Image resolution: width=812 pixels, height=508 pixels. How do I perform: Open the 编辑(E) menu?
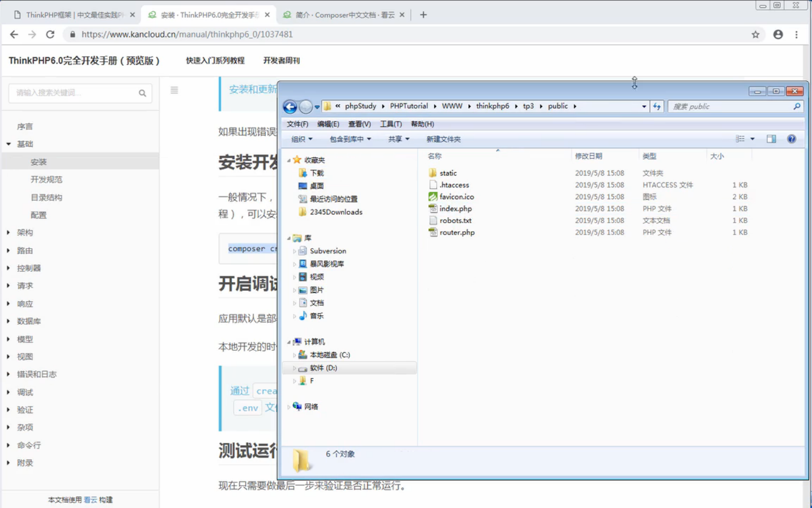328,124
